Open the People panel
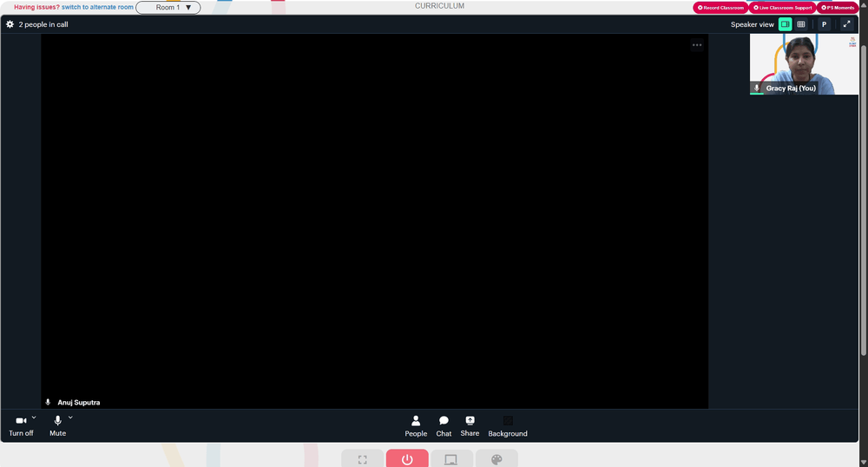 coord(416,426)
